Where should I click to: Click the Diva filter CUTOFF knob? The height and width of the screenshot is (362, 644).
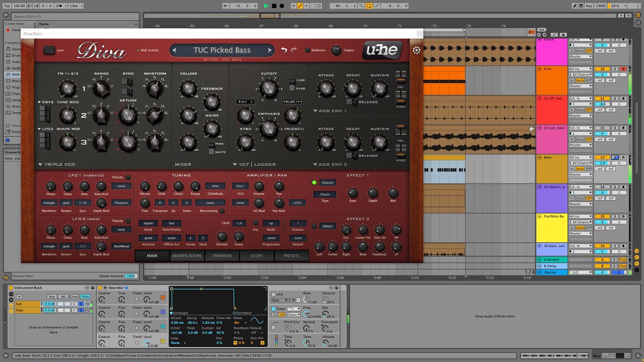tap(269, 89)
